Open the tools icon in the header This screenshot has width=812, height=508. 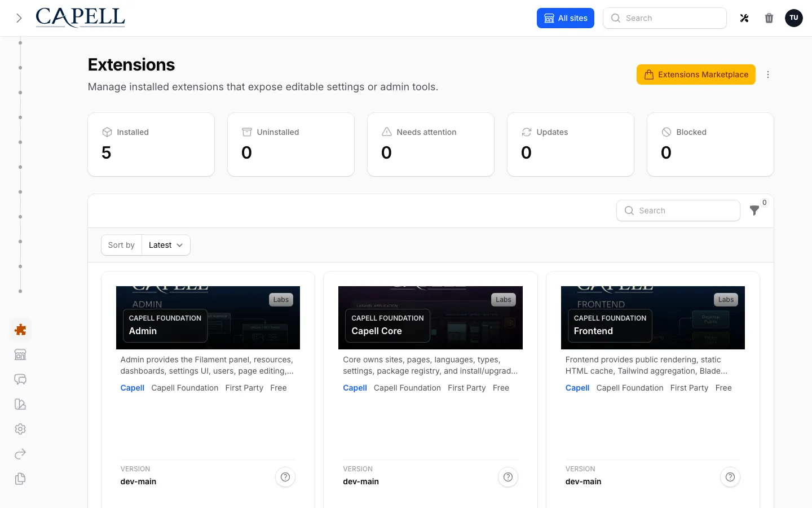point(744,18)
